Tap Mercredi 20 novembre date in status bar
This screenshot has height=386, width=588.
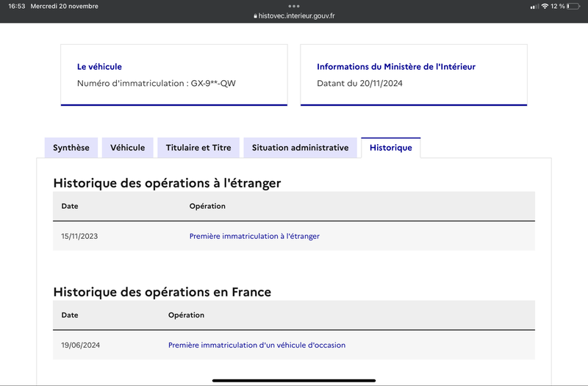coord(64,6)
